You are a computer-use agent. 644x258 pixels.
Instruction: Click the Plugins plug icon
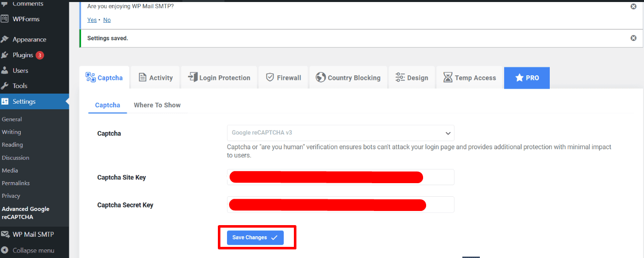tap(5, 55)
